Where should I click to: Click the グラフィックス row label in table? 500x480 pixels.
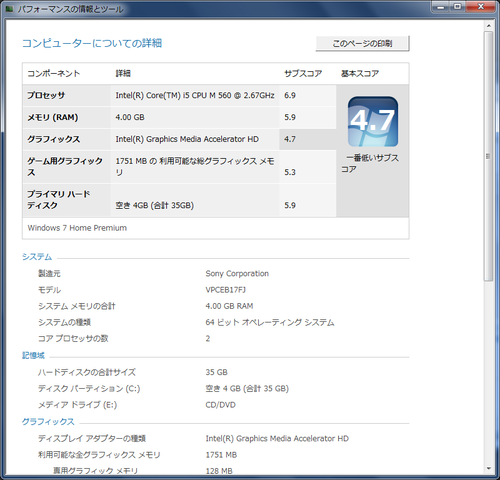coord(54,139)
